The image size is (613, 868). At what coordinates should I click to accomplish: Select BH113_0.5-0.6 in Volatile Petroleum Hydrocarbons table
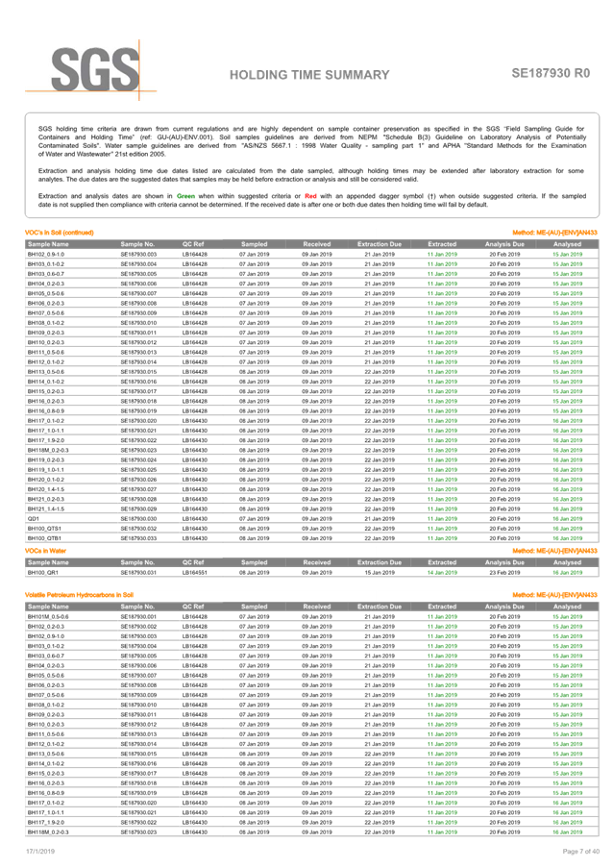click(x=46, y=754)
